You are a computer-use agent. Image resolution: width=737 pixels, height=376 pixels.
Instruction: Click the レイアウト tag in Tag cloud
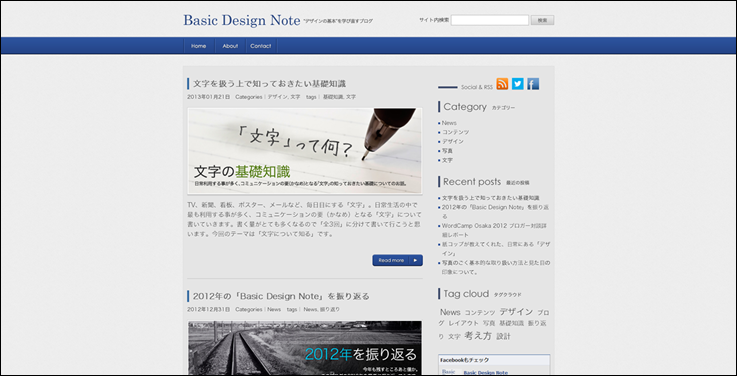[463, 323]
